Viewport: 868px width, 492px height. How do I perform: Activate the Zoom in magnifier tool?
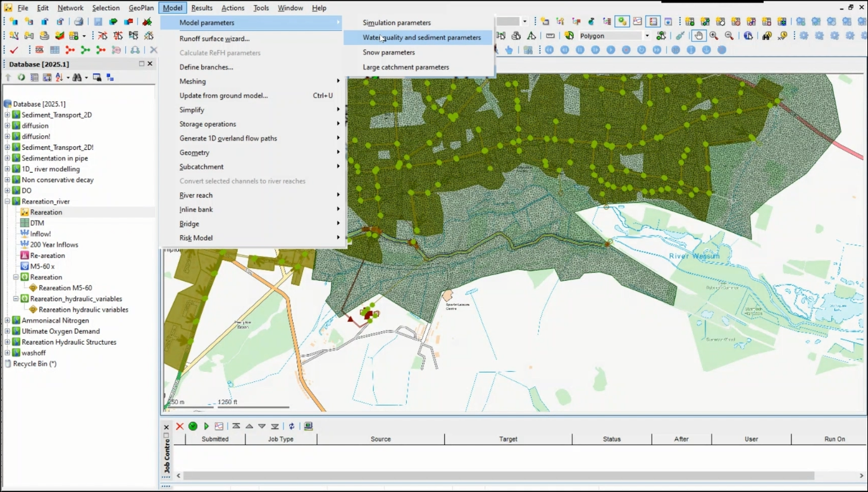click(x=713, y=36)
